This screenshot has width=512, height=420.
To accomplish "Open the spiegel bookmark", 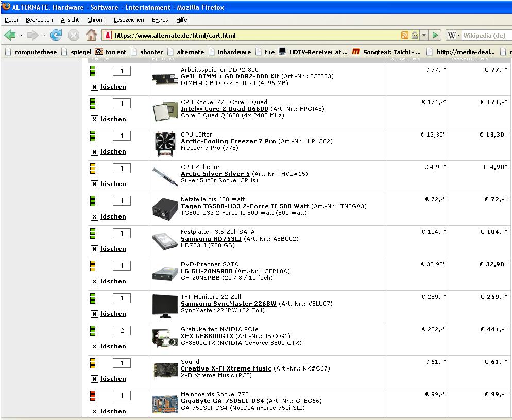I will tap(77, 52).
